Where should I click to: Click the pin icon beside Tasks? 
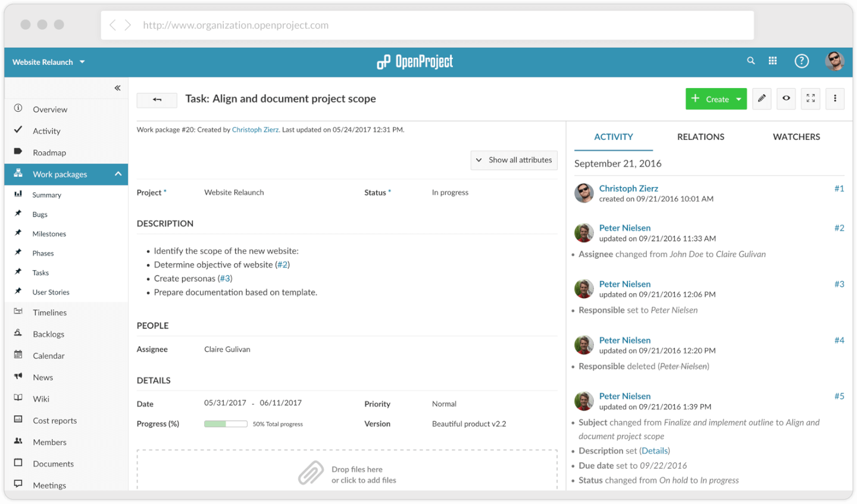pos(18,271)
